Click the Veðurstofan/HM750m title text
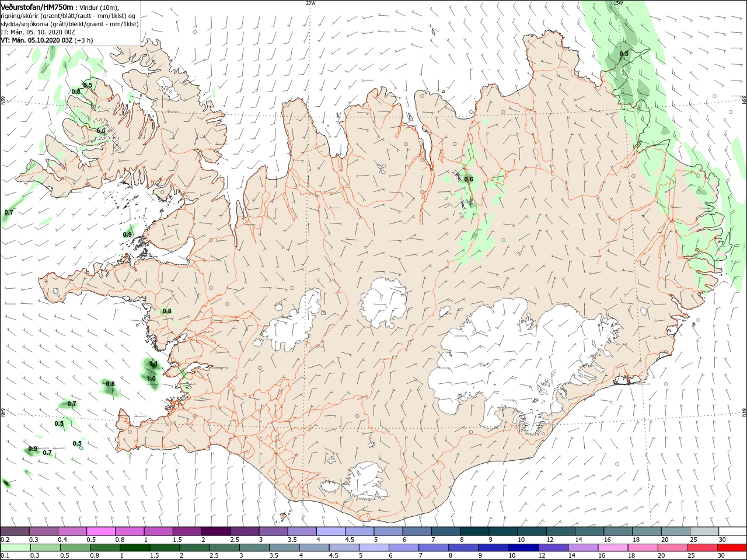Screen dimensions: 747x560 37,7
